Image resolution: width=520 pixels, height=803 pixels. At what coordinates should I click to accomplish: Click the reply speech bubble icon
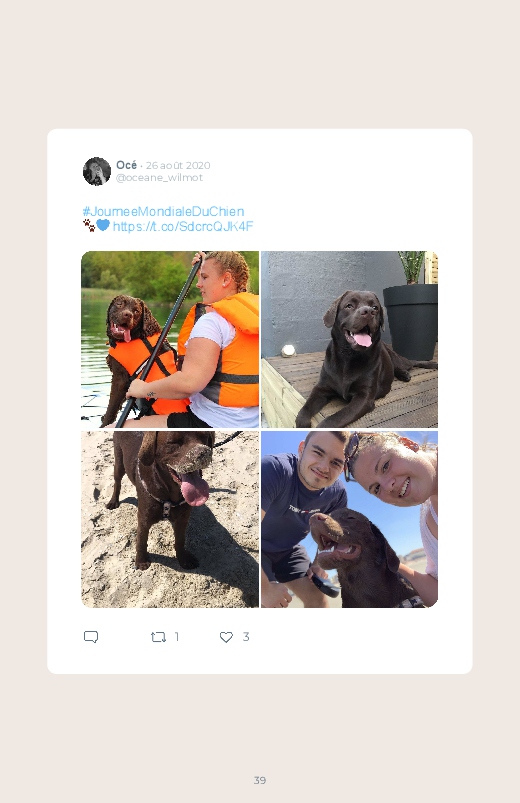[91, 637]
